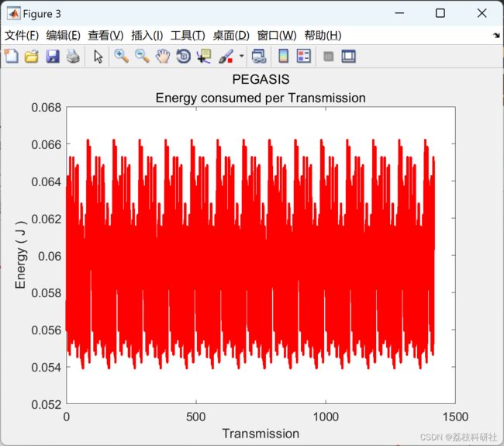Activate the Zoom Out tool
This screenshot has height=446, width=504.
142,57
